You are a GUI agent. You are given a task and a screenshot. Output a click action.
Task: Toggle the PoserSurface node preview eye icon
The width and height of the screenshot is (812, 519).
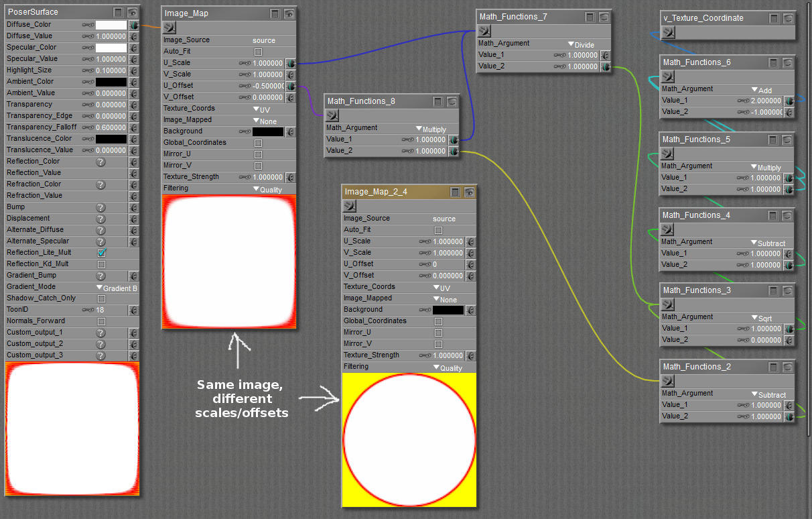tap(133, 12)
